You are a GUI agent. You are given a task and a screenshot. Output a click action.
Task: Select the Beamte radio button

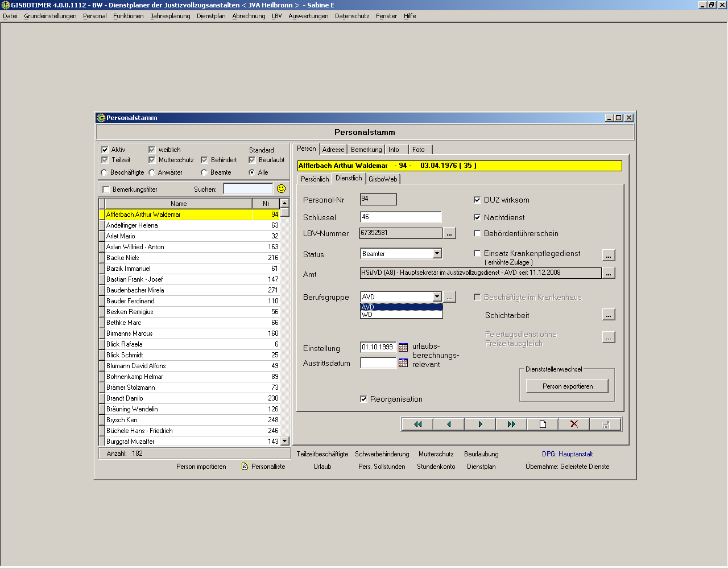point(204,172)
